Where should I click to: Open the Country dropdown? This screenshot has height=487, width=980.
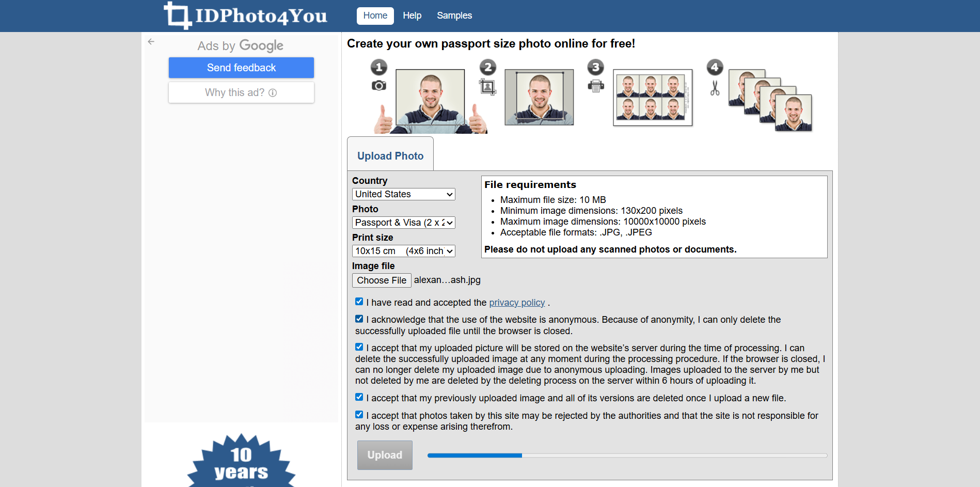point(403,194)
